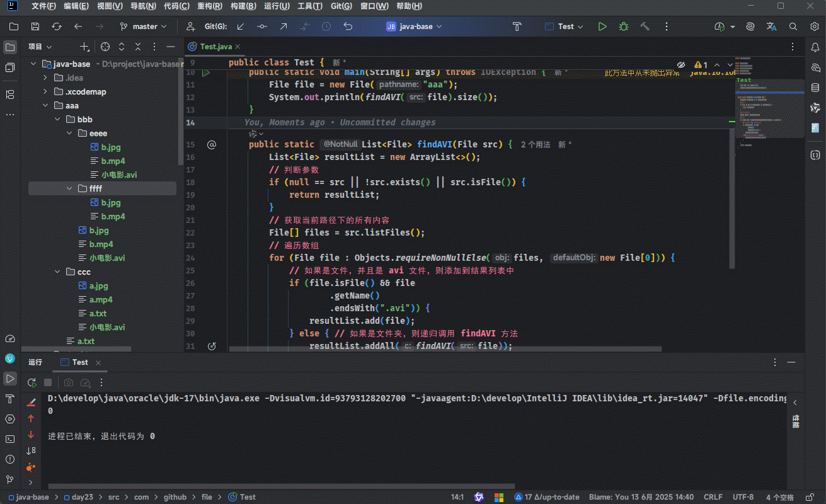
Task: Select the Test.java editor tab
Action: pyautogui.click(x=215, y=47)
